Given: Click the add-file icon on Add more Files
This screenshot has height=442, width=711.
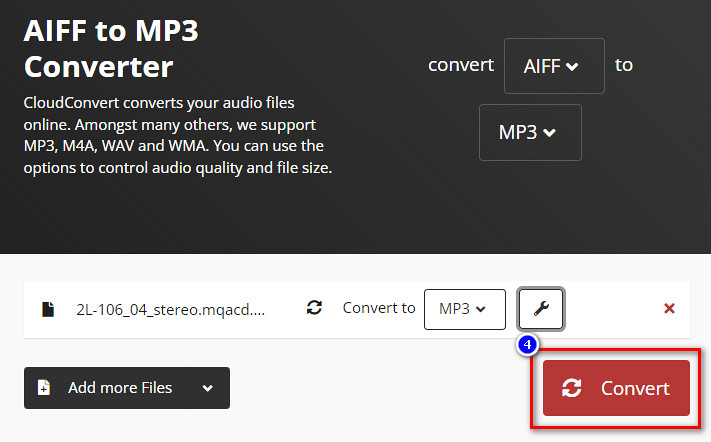Looking at the screenshot, I should pos(44,388).
